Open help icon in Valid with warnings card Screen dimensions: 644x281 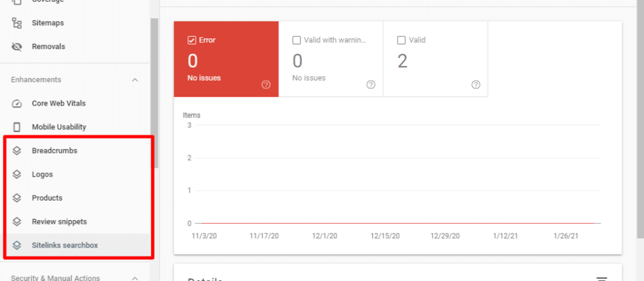pos(371,85)
